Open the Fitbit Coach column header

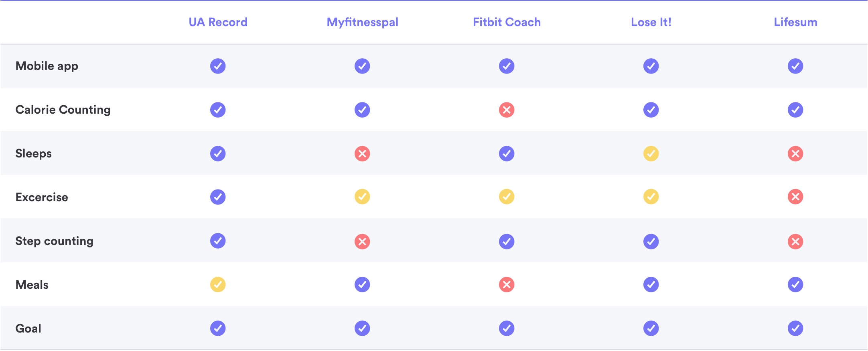click(x=507, y=22)
